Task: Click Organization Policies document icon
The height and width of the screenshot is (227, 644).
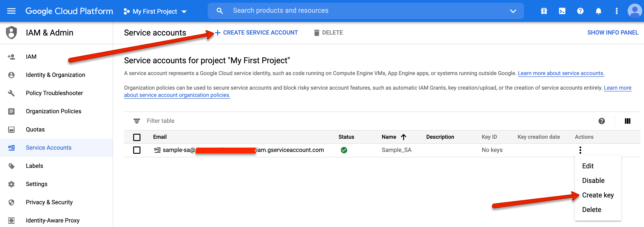Action: click(x=11, y=111)
